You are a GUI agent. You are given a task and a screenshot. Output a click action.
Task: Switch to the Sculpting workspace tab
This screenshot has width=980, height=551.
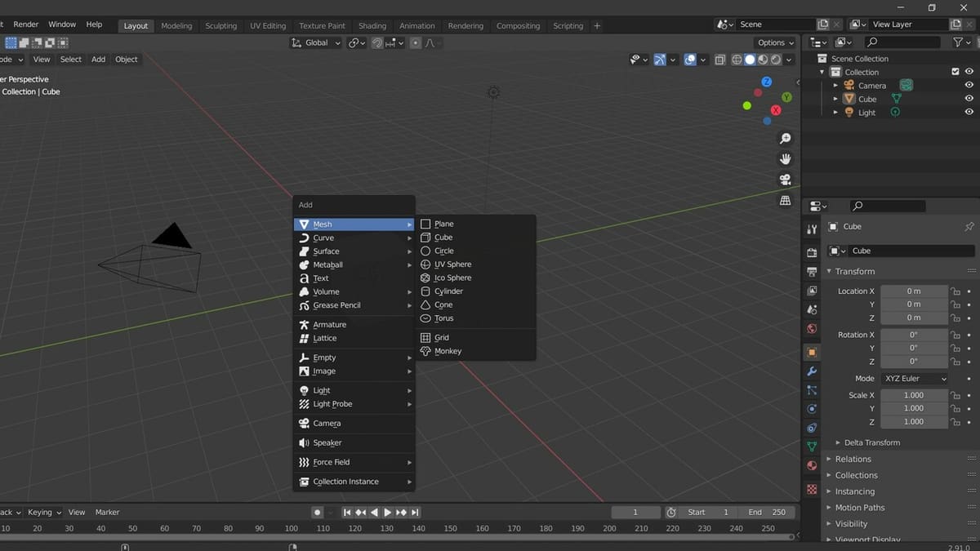coord(220,25)
